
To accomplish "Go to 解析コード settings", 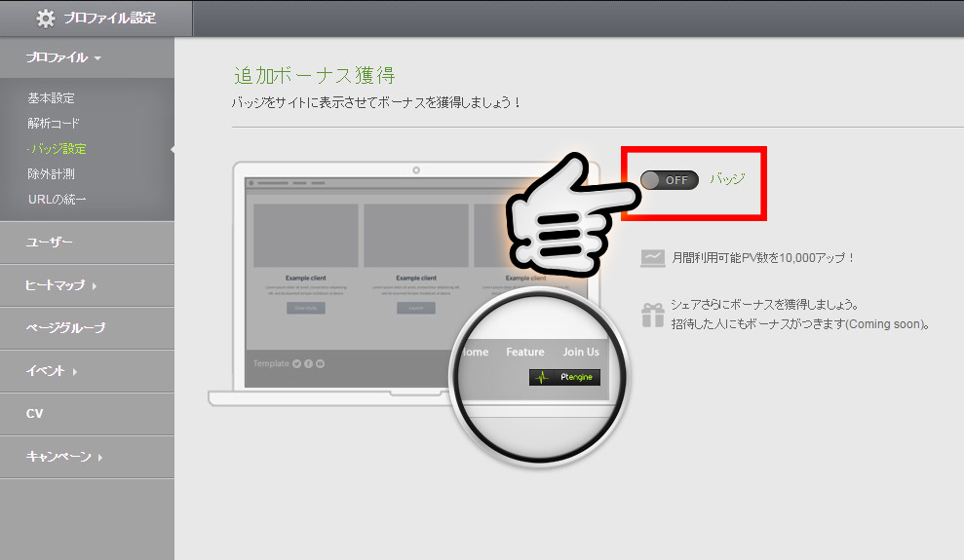I will (54, 124).
